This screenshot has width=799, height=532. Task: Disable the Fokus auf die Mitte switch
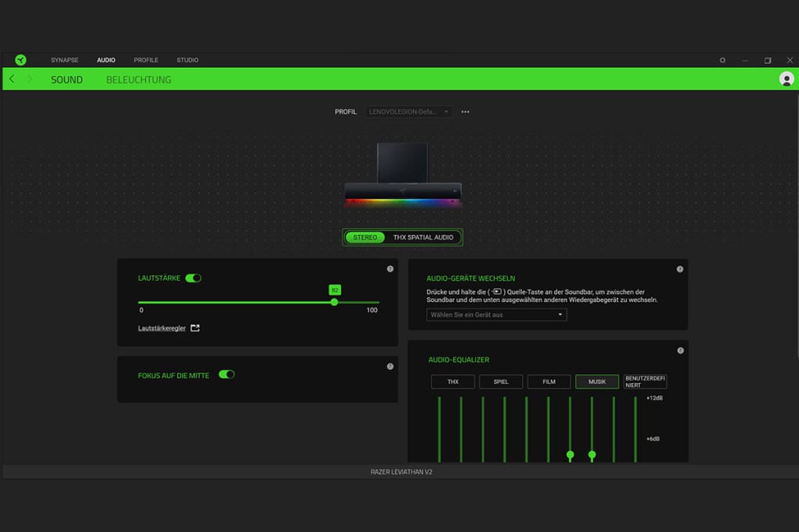coord(227,374)
